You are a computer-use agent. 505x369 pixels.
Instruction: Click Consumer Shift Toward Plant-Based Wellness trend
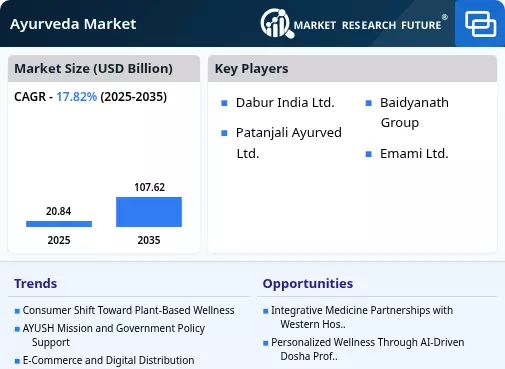point(128,310)
